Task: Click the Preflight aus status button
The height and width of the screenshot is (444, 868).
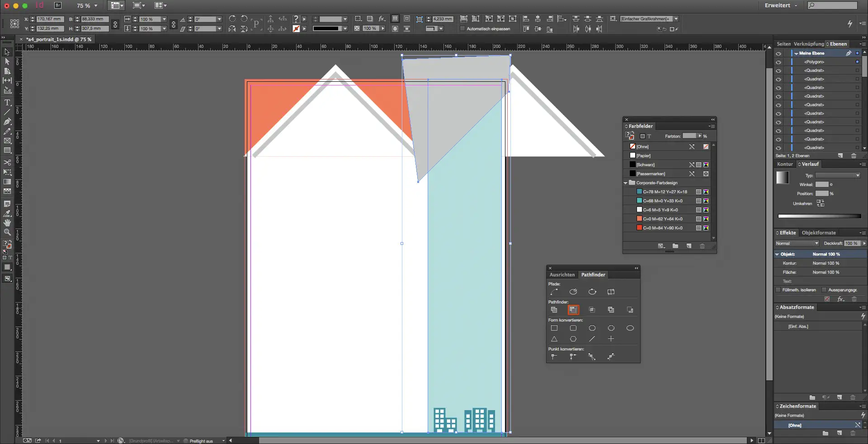Action: coord(201,441)
